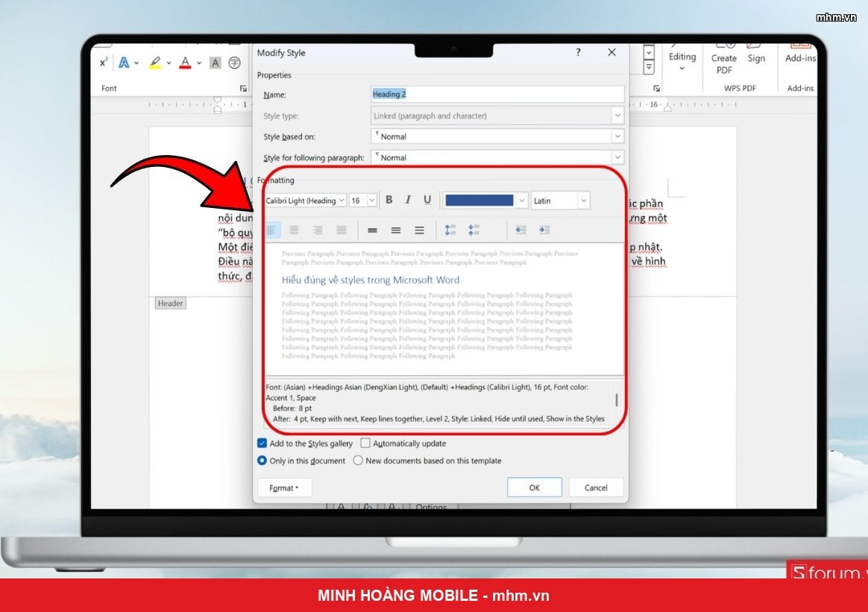Apply red font color in ribbon
The height and width of the screenshot is (612, 868).
coord(186,63)
